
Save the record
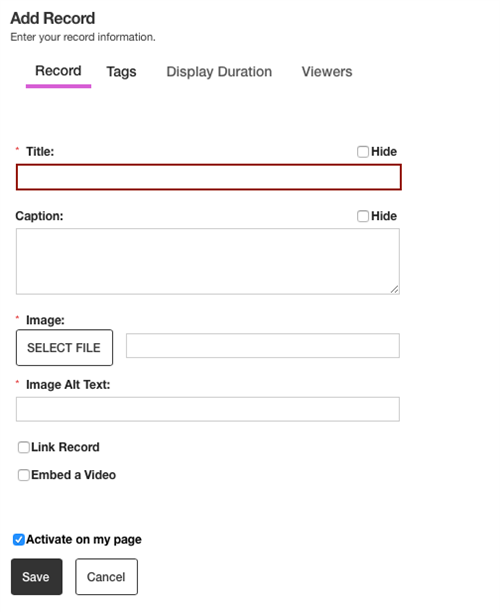37,577
